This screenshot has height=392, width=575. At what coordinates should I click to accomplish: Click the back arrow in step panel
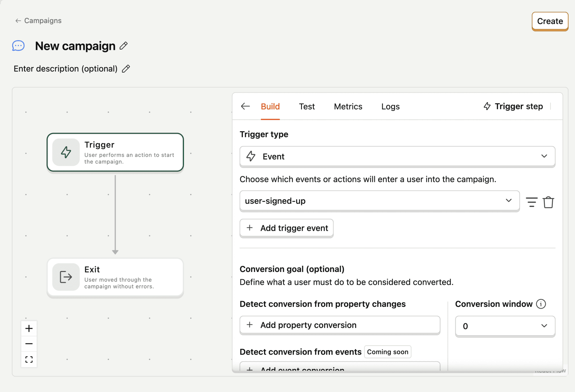click(245, 106)
